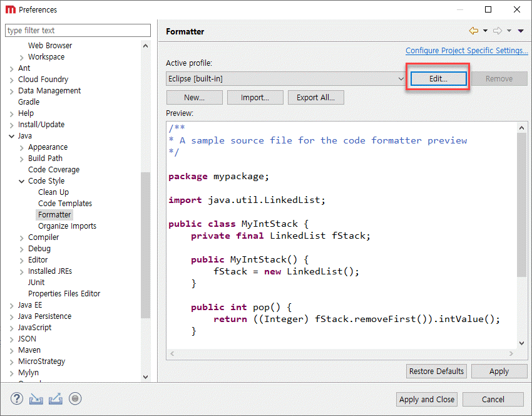Select Code Coverage tree item
This screenshot has height=416, width=532.
click(x=54, y=169)
